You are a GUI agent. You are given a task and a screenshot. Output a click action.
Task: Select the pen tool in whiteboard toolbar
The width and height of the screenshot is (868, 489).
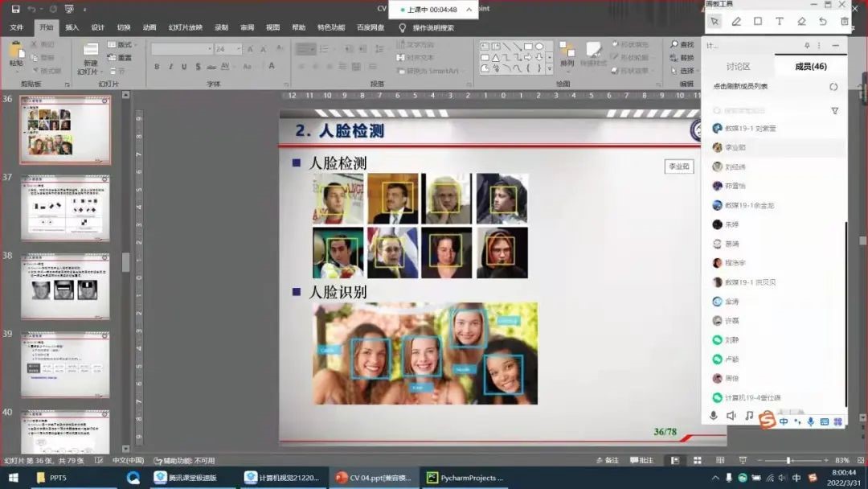tap(736, 22)
